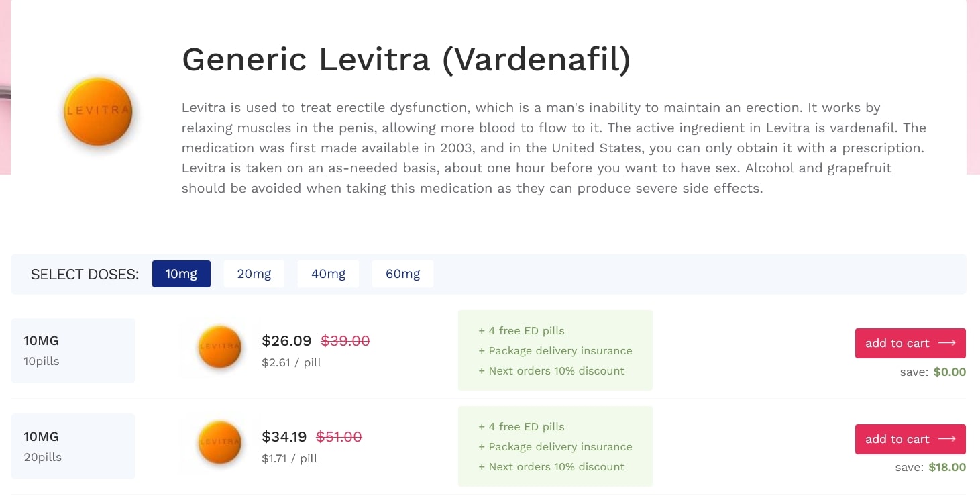Click the 10MG 10pills package label
Image resolution: width=980 pixels, height=498 pixels.
pyautogui.click(x=73, y=350)
